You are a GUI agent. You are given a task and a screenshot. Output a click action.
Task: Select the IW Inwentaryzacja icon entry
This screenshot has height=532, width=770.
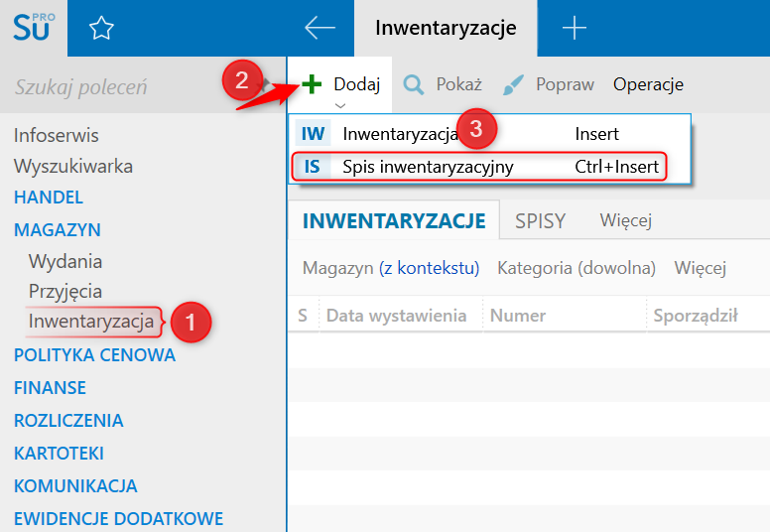point(313,134)
